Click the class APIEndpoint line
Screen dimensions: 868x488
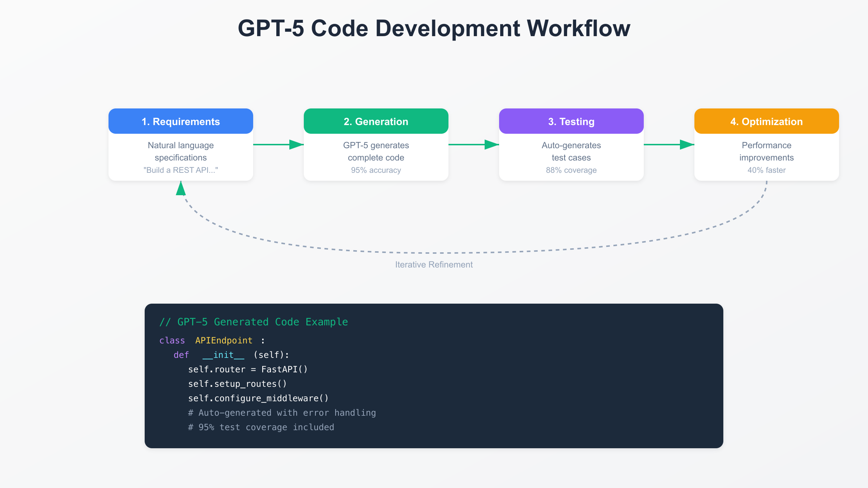click(x=212, y=341)
